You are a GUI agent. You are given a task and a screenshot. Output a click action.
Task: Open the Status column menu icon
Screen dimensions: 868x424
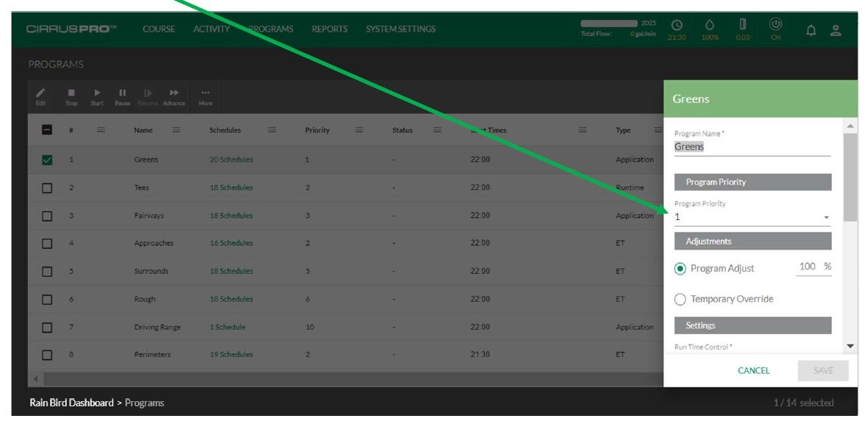pyautogui.click(x=437, y=130)
